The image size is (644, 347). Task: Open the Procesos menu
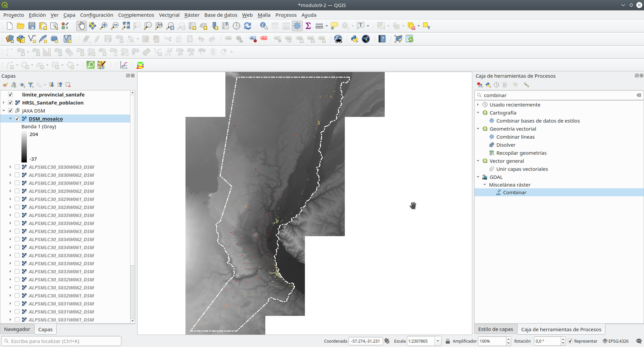point(286,15)
